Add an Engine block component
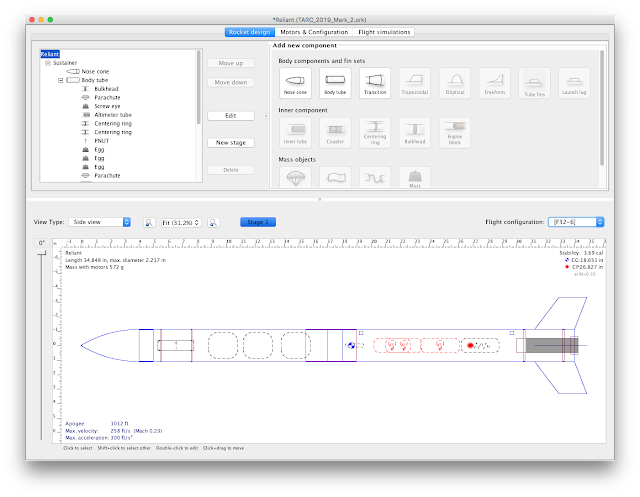This screenshot has width=640, height=497. point(455,133)
